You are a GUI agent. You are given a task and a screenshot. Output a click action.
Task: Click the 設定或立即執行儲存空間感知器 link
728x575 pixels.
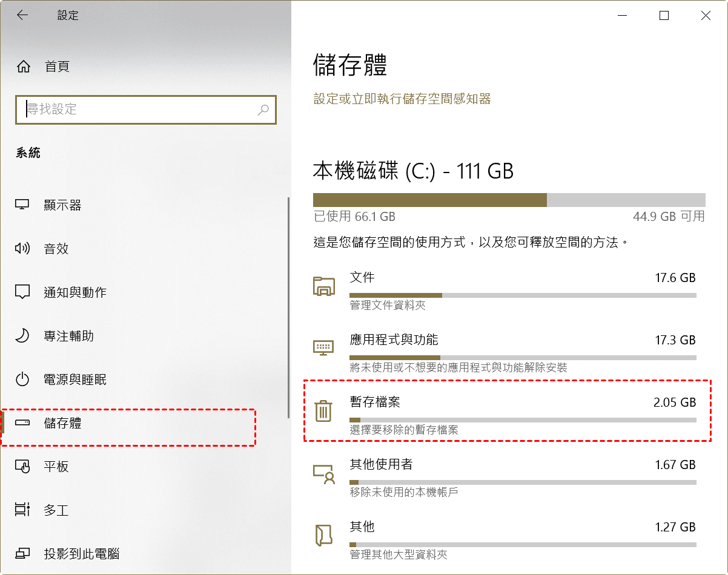[402, 99]
